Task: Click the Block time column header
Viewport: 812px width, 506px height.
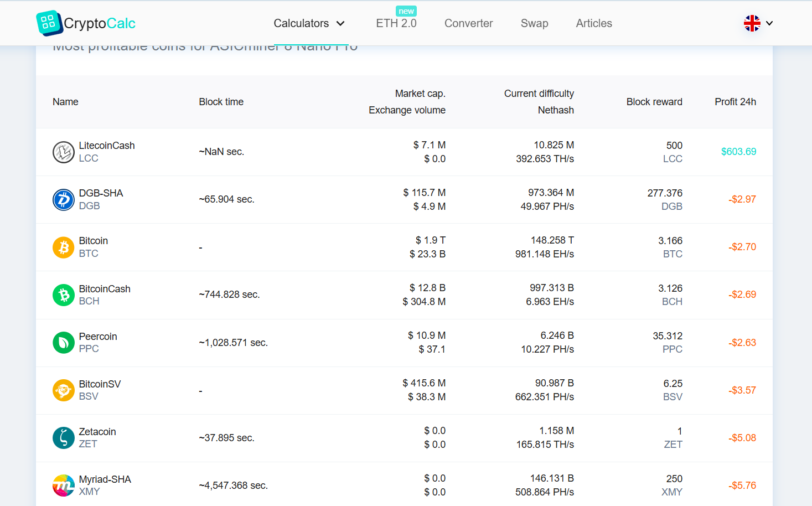Action: pyautogui.click(x=221, y=101)
